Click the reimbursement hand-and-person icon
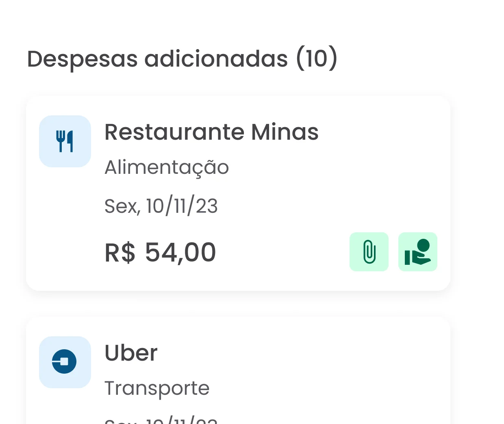The image size is (504, 424). coord(417,252)
